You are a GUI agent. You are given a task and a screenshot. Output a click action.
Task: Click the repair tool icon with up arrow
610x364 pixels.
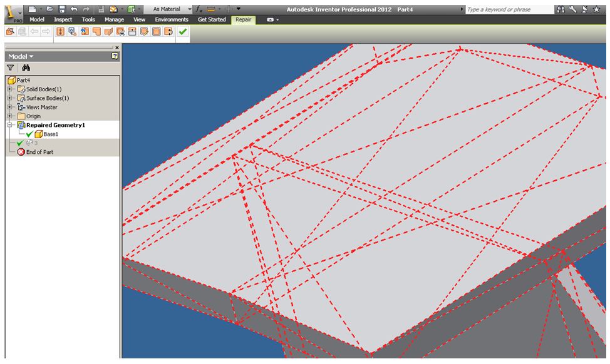coord(132,31)
